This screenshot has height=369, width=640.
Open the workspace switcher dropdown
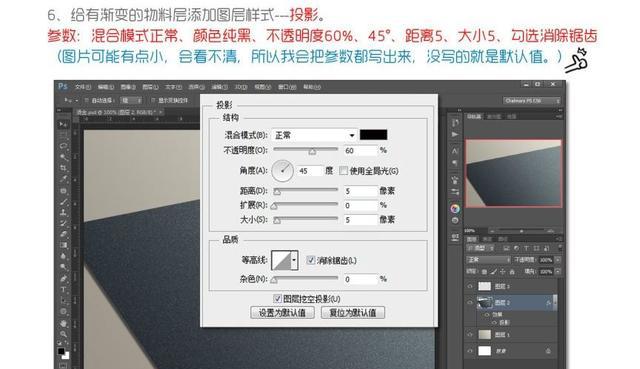click(x=531, y=100)
